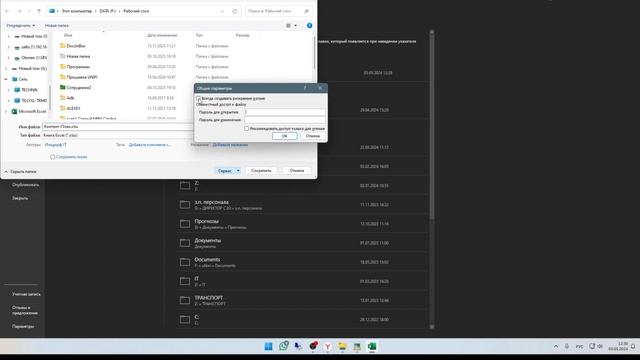Click the help question mark in Общие параметры

pyautogui.click(x=305, y=88)
